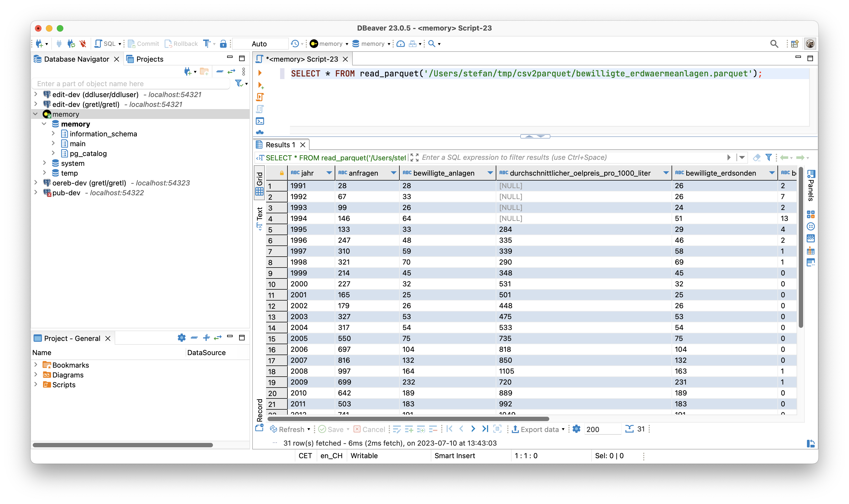Screen dimensions: 849x504
Task: Jump to the first results page
Action: click(449, 429)
